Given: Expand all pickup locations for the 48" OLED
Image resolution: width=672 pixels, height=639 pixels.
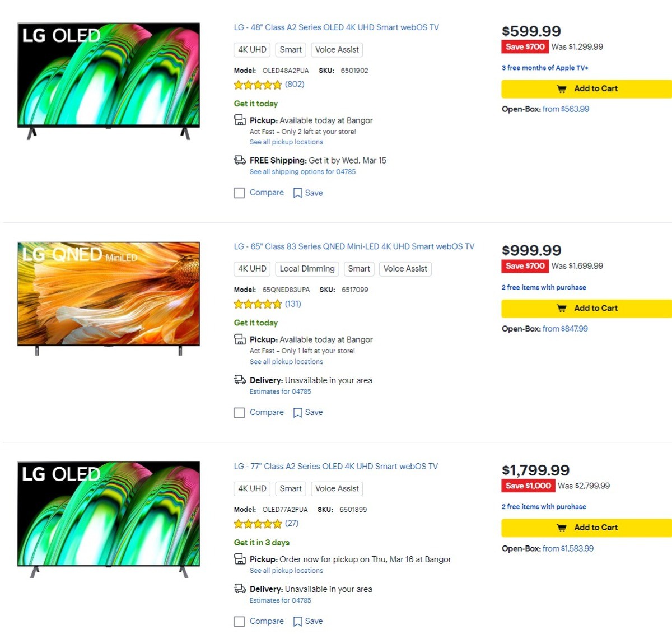Looking at the screenshot, I should [x=286, y=142].
